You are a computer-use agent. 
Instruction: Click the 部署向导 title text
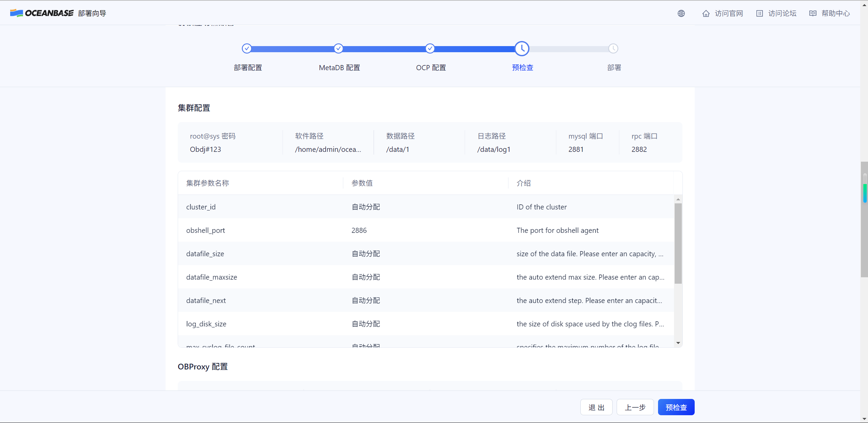(x=92, y=13)
